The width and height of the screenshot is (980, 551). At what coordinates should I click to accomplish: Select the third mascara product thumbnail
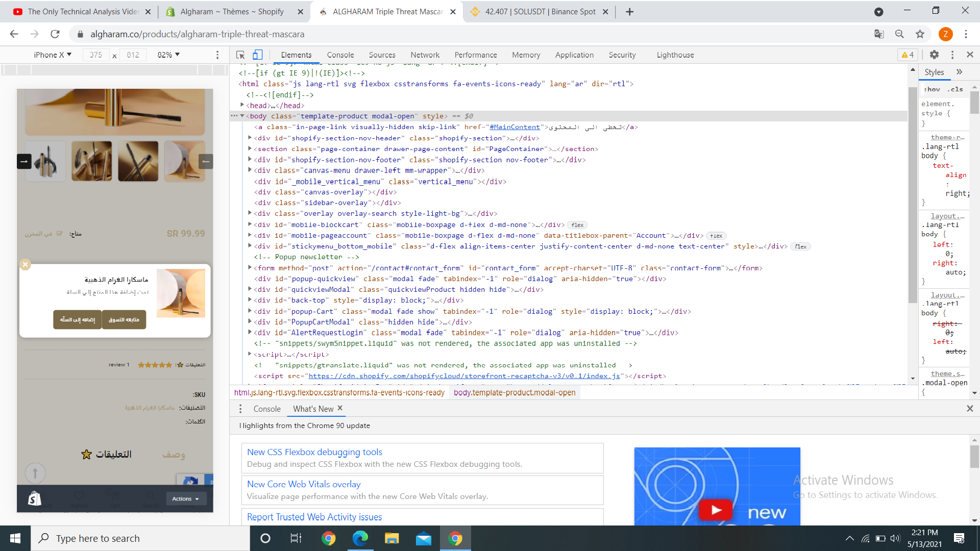(x=138, y=161)
